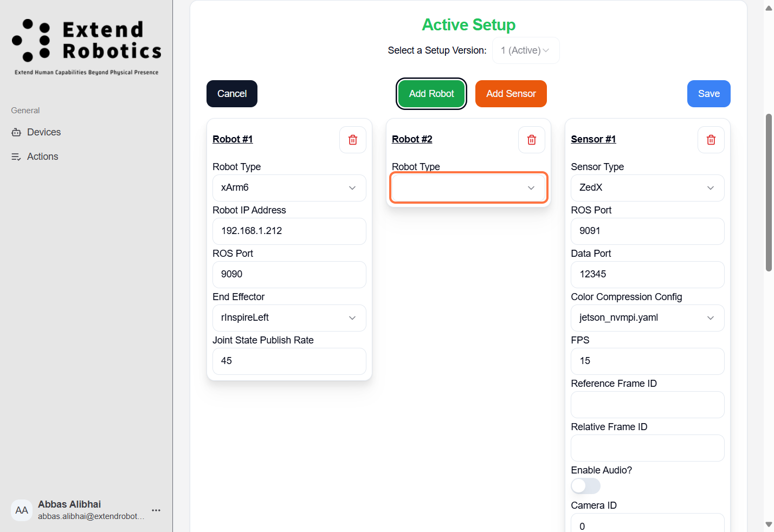Expand the empty Robot #2 type dropdown

[x=468, y=188]
